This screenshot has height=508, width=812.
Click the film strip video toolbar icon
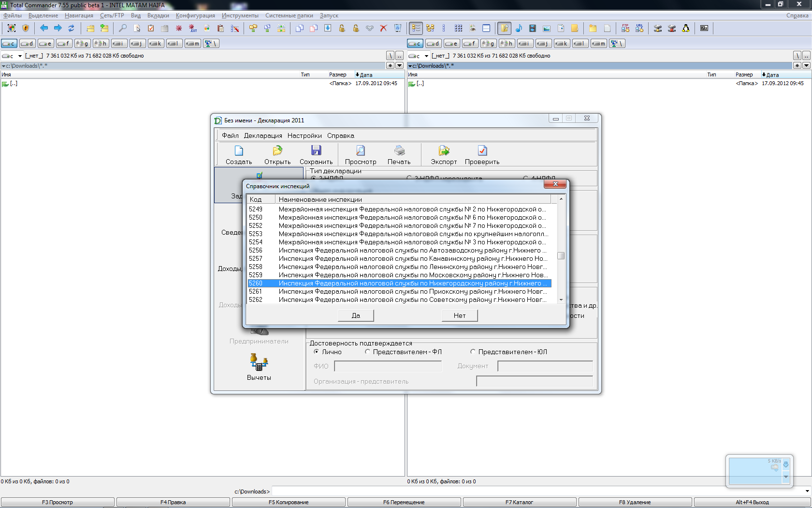pyautogui.click(x=533, y=28)
